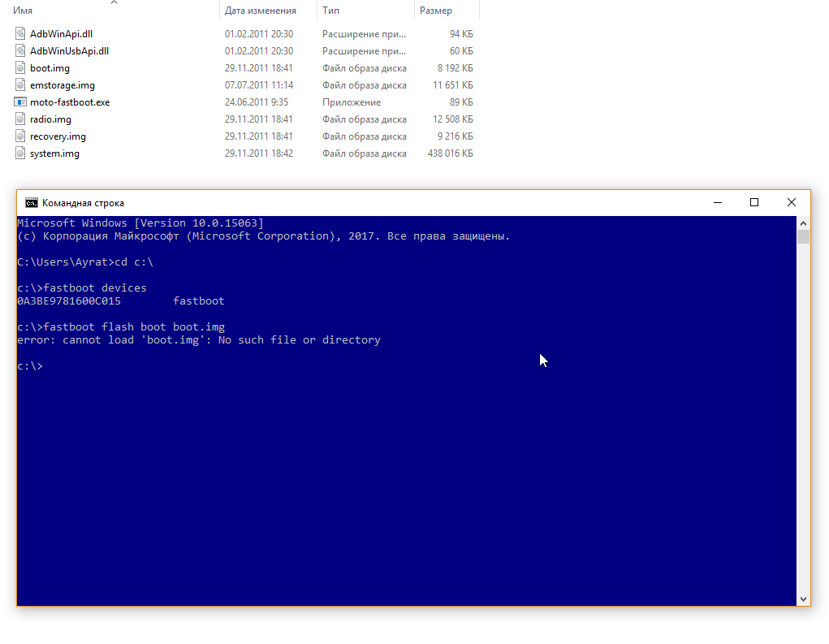The image size is (829, 644).
Task: Click the error: cannot load 'boot.img' line
Action: tap(199, 340)
